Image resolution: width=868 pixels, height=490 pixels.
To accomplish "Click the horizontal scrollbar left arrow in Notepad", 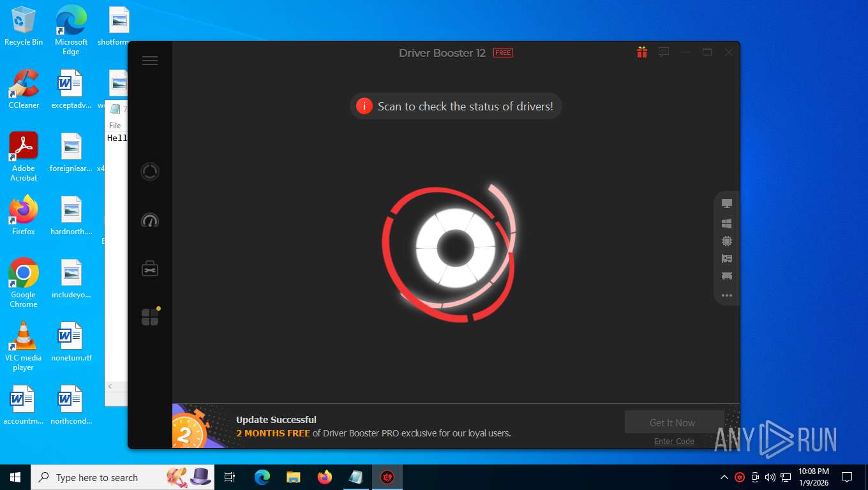I will [110, 387].
